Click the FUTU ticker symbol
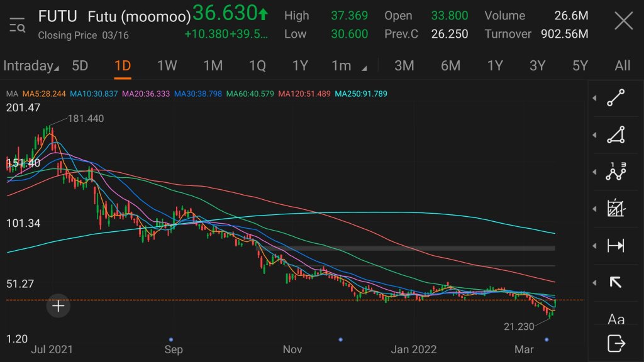This screenshot has height=362, width=644. coord(57,16)
